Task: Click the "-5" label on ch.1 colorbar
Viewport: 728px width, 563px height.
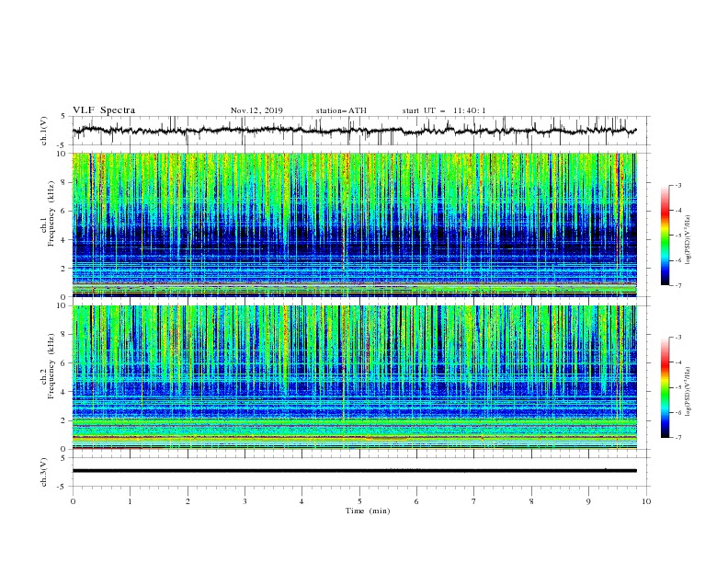Action: tap(678, 236)
